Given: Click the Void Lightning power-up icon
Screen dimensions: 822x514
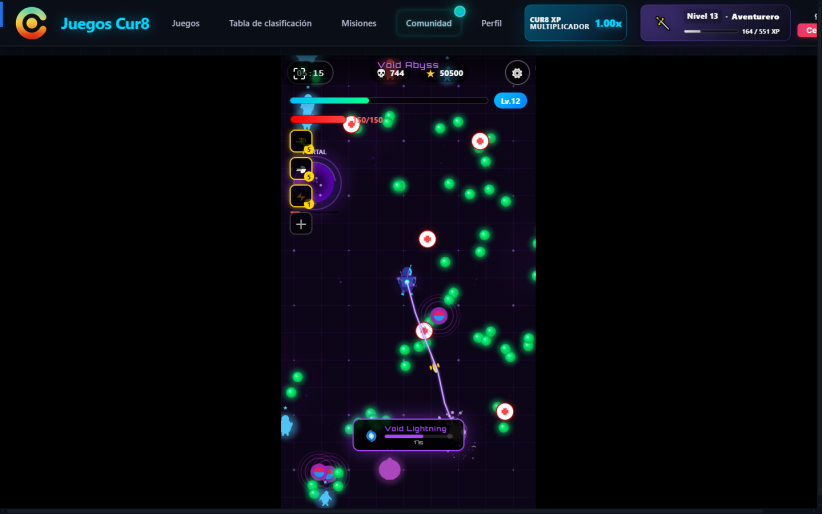Looking at the screenshot, I should click(371, 435).
